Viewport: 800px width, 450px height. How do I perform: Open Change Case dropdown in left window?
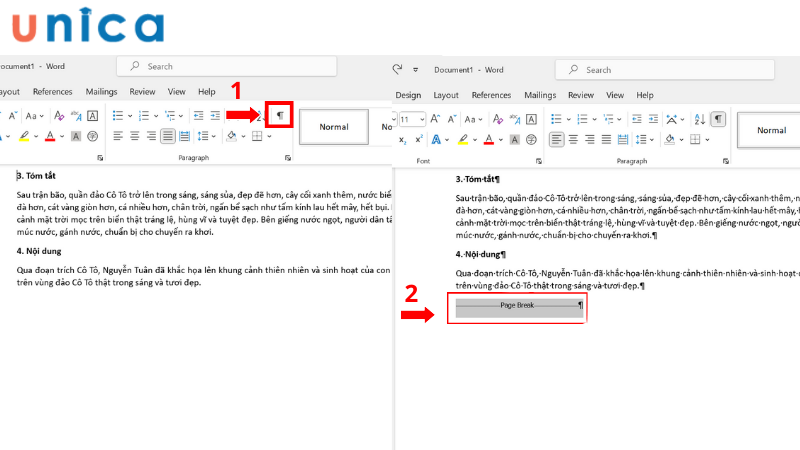[34, 116]
